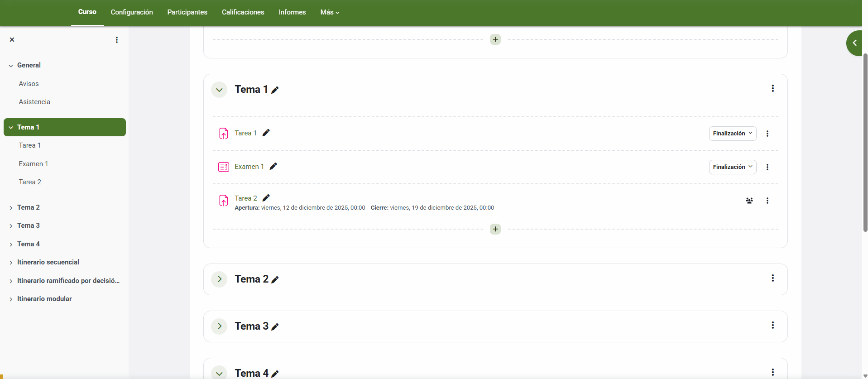The width and height of the screenshot is (868, 379).
Task: Expand the Tema 3 section in main content
Action: [x=219, y=326]
